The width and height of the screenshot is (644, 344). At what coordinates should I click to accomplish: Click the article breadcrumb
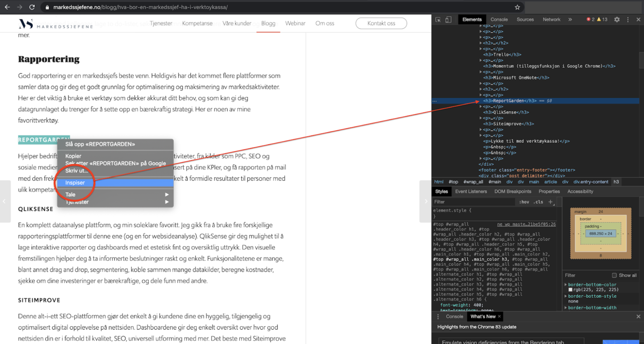click(x=550, y=182)
